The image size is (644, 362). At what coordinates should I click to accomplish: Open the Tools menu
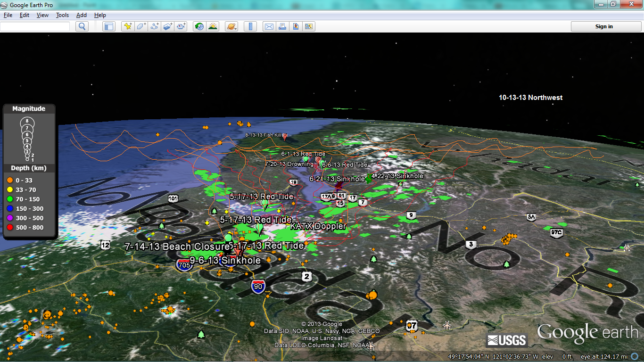[62, 15]
